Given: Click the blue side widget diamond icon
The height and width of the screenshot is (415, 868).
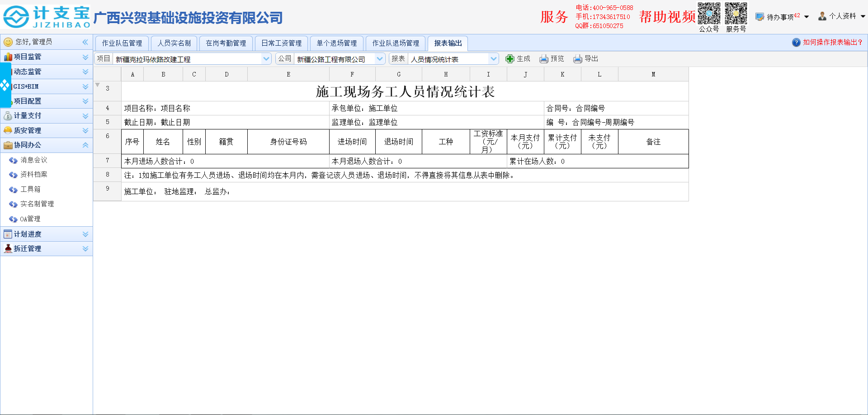Looking at the screenshot, I should point(5,85).
